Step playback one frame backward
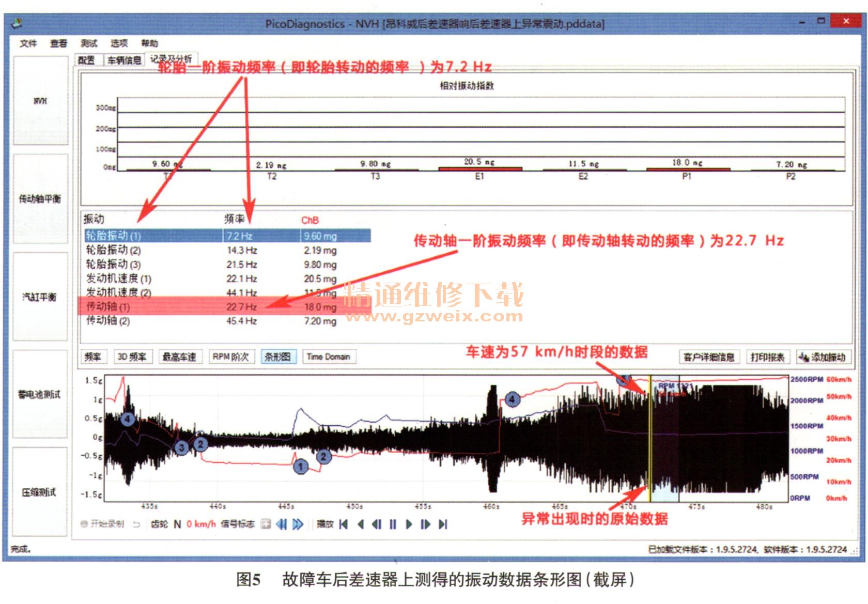Screen dimensions: 868x604 (376, 524)
